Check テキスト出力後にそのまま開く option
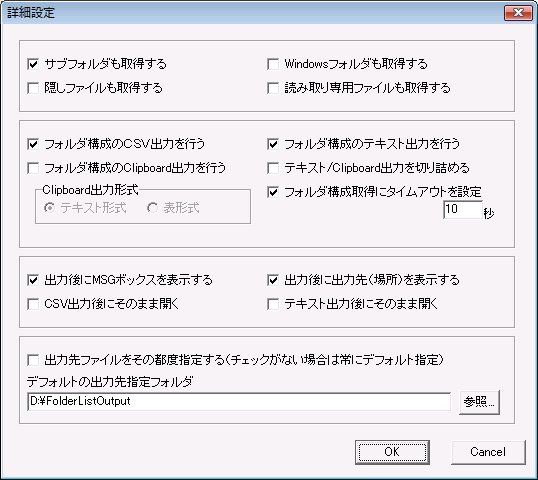Screen dimensions: 538x480 273,304
